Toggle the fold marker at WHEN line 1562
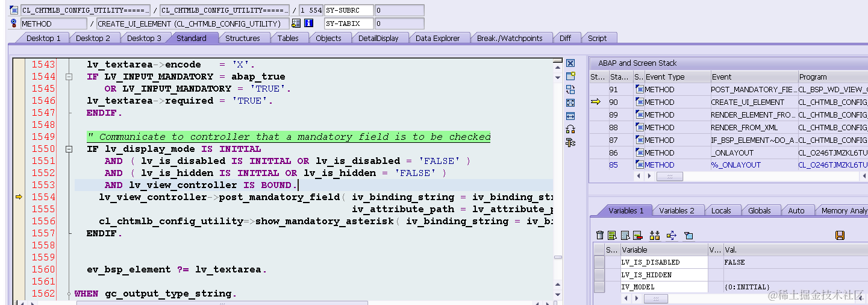 [69, 294]
